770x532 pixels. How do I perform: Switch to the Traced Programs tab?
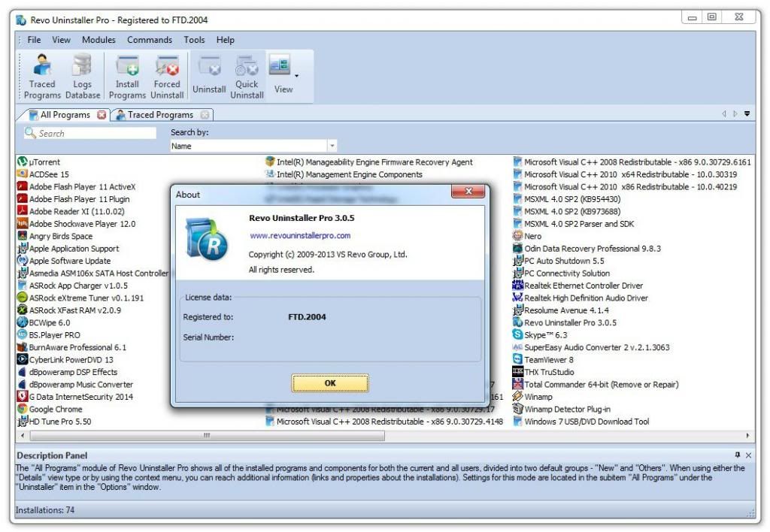pos(159,115)
